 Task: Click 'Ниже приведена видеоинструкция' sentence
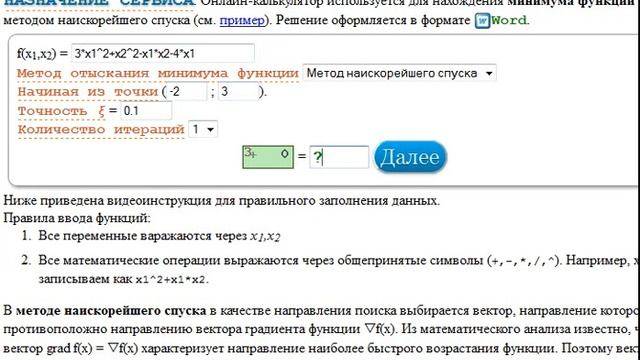coord(221,200)
